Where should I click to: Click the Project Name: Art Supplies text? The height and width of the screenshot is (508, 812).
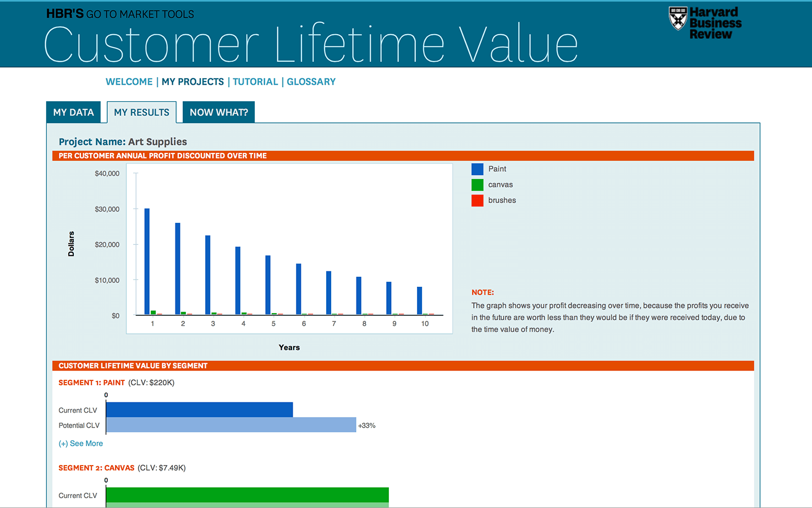click(123, 141)
